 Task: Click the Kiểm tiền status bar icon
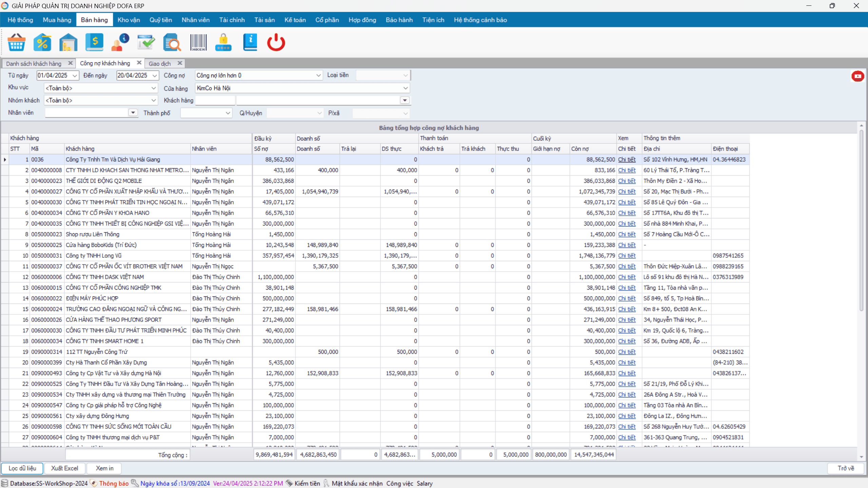289,483
